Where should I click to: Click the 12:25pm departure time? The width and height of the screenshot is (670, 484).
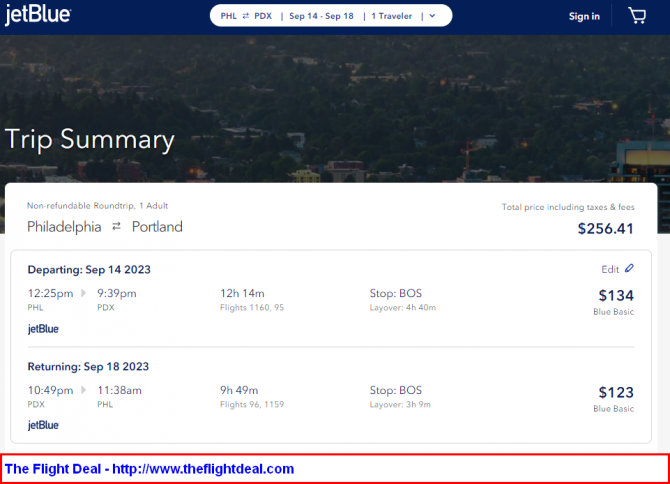[x=50, y=293]
